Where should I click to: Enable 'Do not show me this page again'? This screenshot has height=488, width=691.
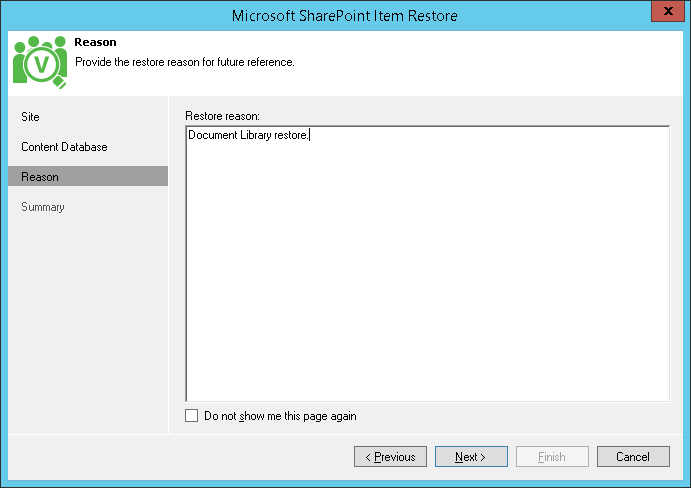pyautogui.click(x=191, y=416)
